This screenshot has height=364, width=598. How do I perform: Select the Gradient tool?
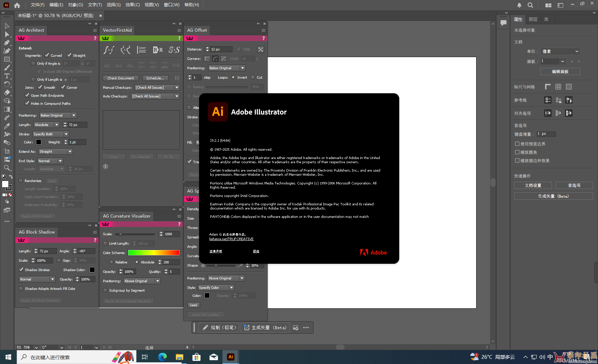(7, 110)
